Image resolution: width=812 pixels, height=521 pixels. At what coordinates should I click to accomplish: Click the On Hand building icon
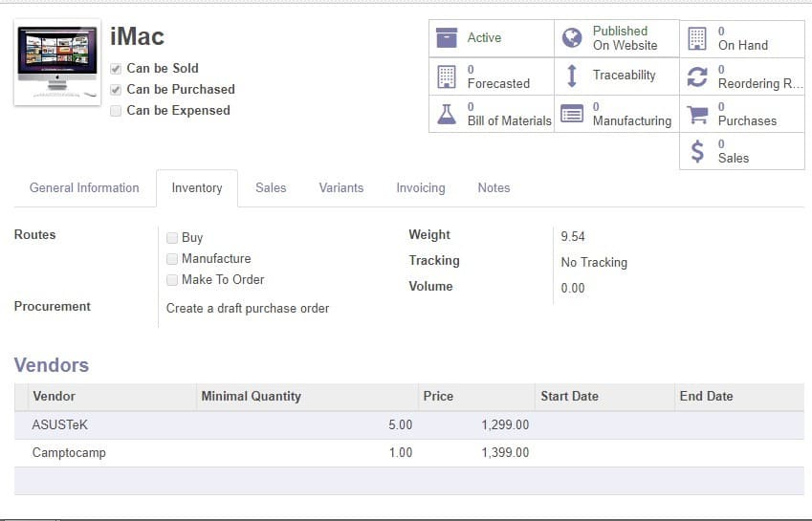click(x=697, y=39)
